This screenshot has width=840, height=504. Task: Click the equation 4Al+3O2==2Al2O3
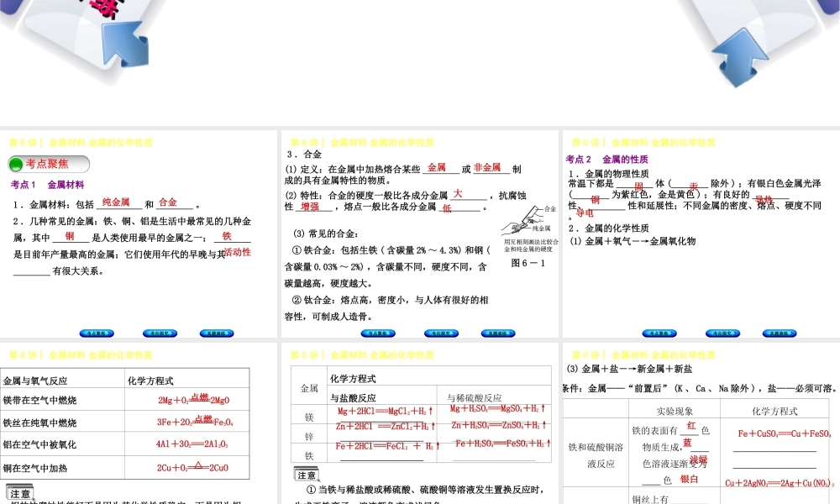click(x=192, y=444)
